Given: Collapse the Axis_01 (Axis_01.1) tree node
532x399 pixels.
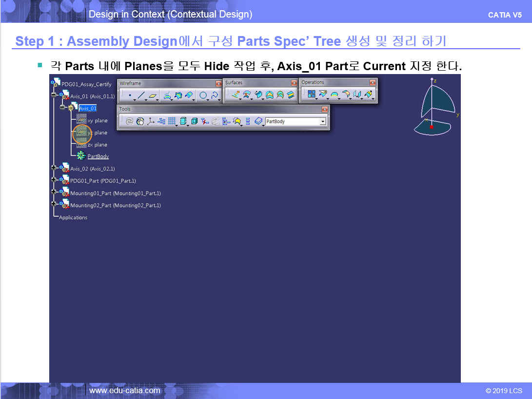Looking at the screenshot, I should tap(54, 96).
